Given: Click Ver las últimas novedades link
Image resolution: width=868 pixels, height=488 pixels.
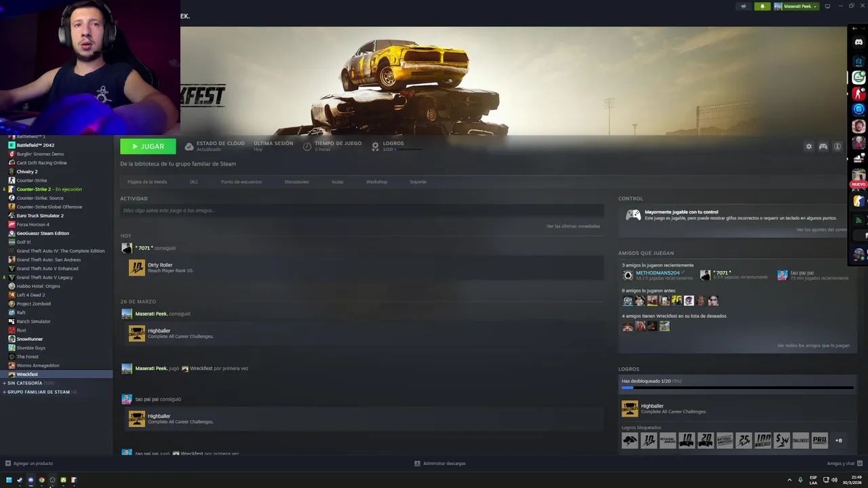Looking at the screenshot, I should point(573,226).
